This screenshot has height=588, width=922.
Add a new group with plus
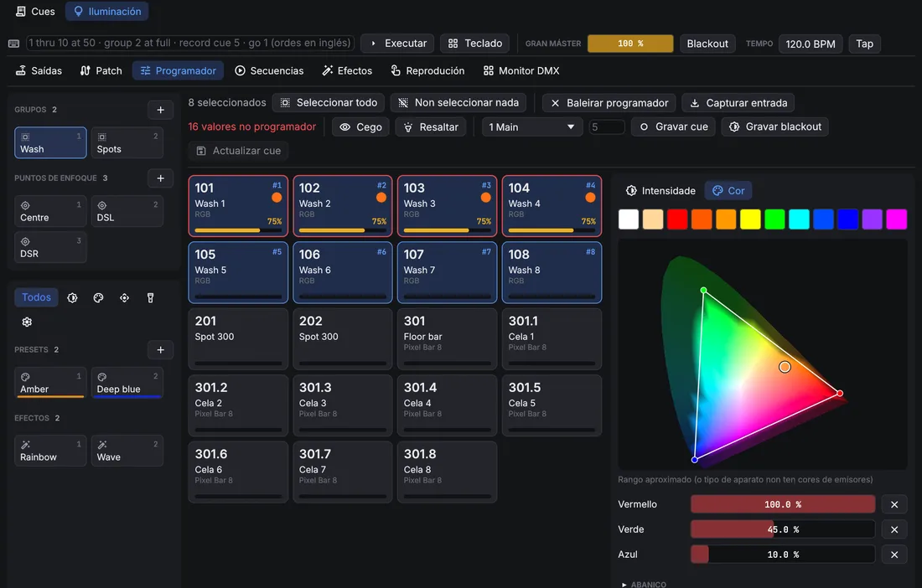[x=160, y=110]
